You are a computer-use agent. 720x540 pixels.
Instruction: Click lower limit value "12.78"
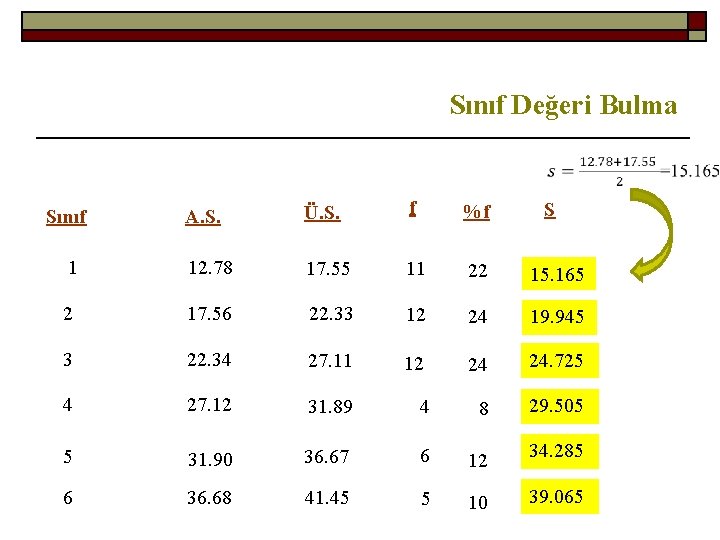[210, 268]
